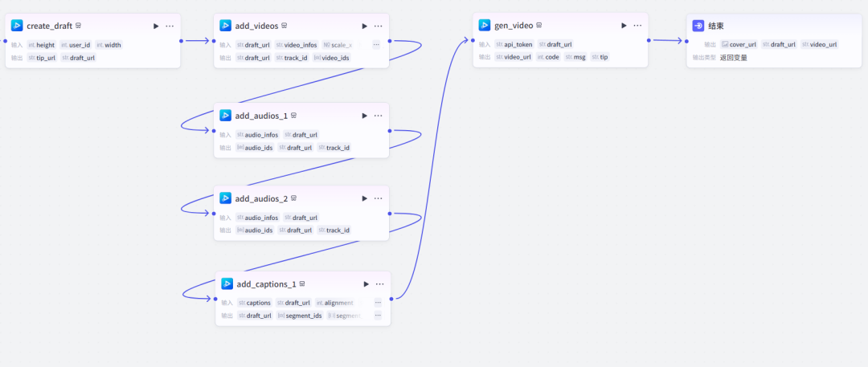Click the video_url output tag in gen_video
Image resolution: width=868 pixels, height=367 pixels.
point(514,57)
